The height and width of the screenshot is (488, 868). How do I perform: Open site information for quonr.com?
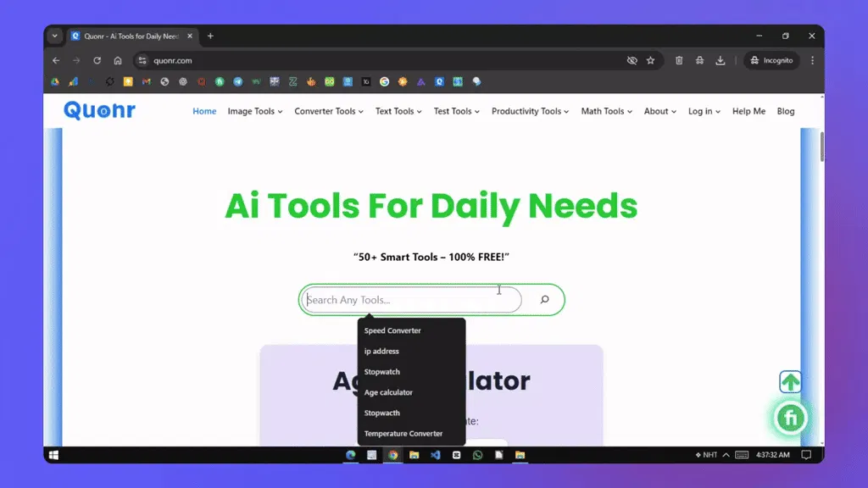click(x=142, y=60)
